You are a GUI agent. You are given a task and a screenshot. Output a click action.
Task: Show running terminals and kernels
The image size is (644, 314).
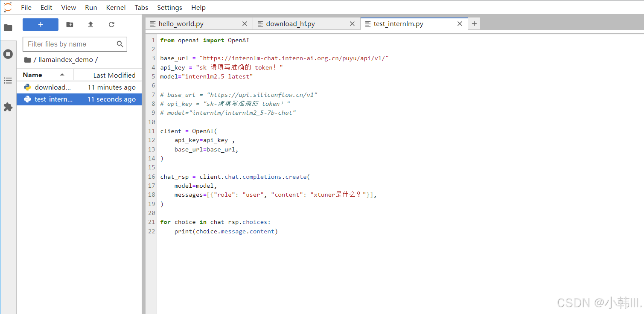pos(8,54)
